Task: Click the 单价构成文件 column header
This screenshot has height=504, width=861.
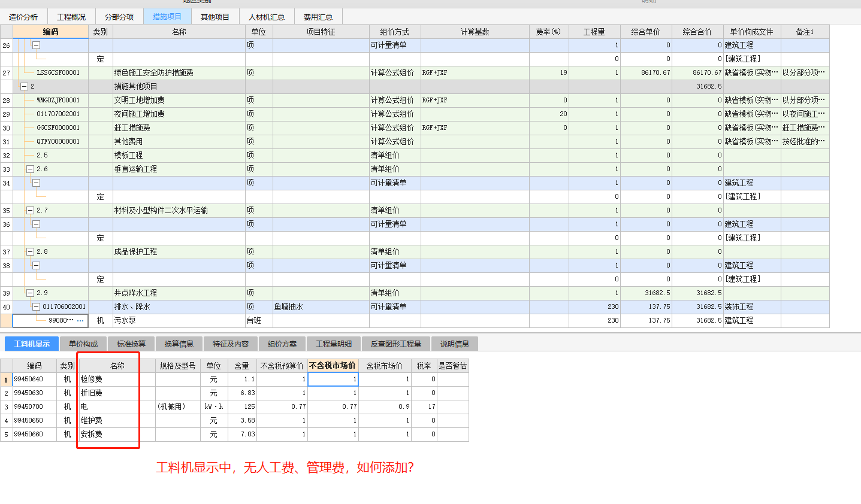Action: [x=751, y=32]
